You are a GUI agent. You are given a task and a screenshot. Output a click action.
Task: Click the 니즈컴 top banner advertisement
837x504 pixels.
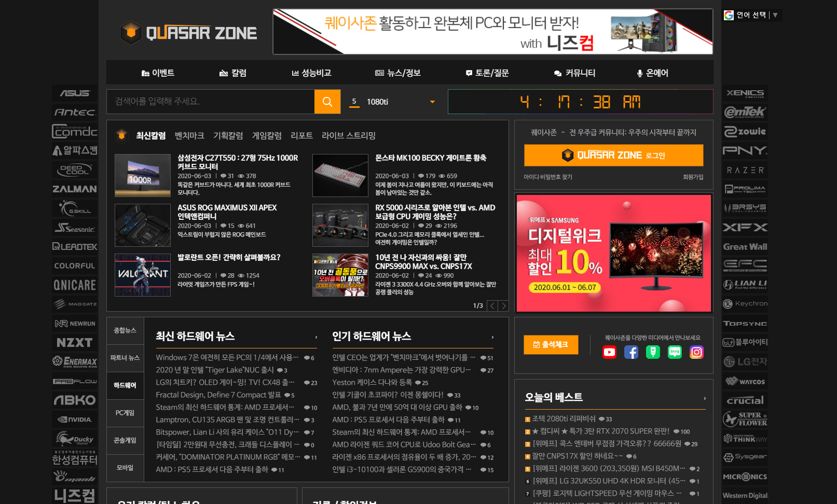(493, 32)
